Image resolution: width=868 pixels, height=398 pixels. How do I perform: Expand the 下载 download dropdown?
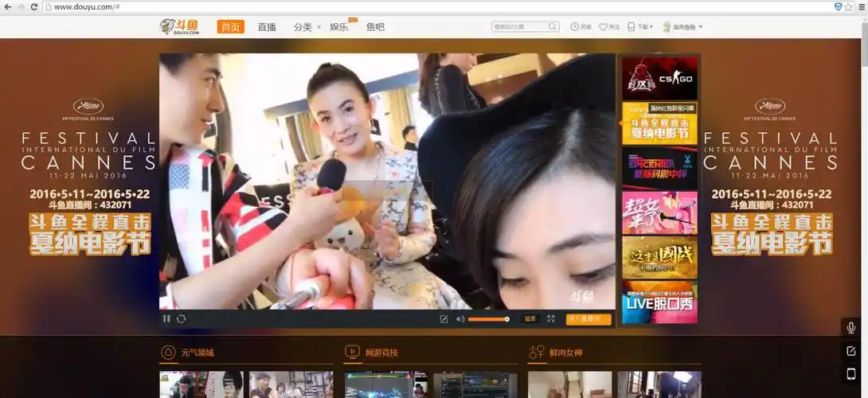point(640,27)
